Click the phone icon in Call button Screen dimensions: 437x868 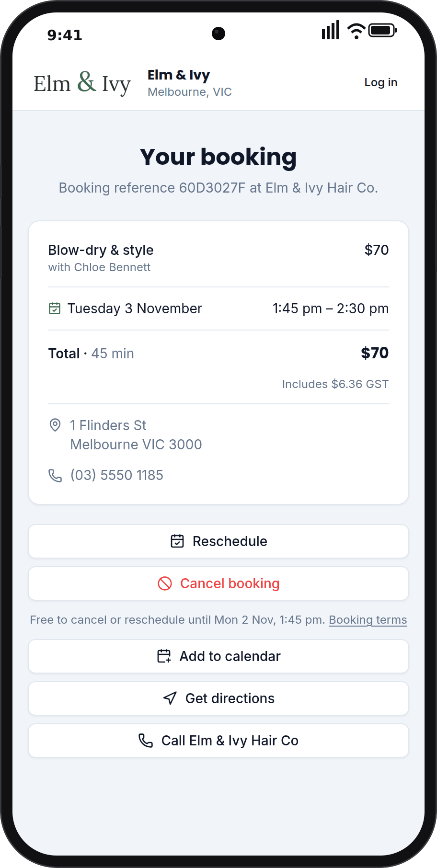click(x=146, y=741)
